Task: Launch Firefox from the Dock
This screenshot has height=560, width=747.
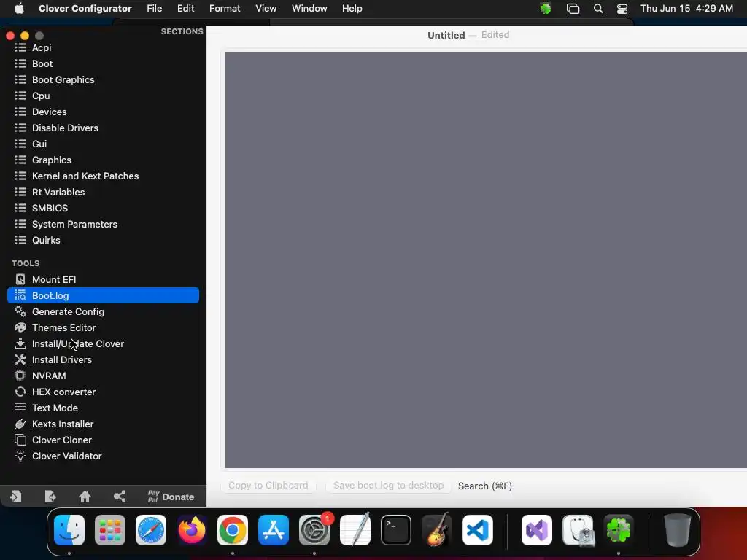Action: click(x=192, y=530)
